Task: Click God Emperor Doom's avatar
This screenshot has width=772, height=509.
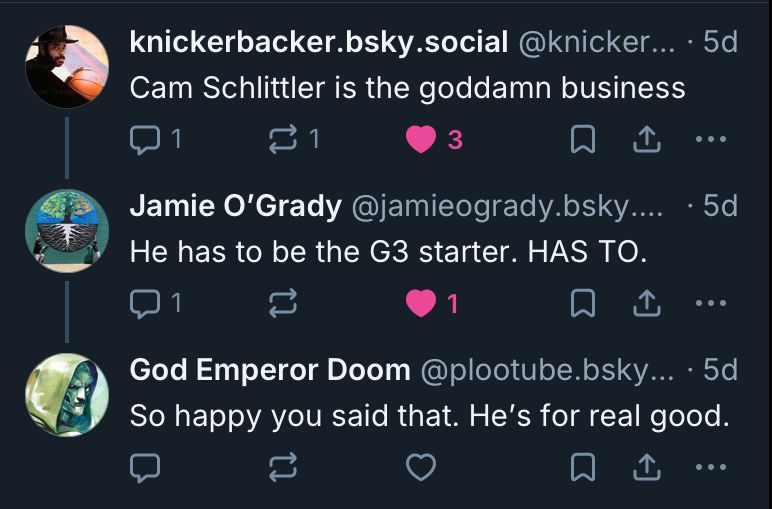Action: (66, 394)
